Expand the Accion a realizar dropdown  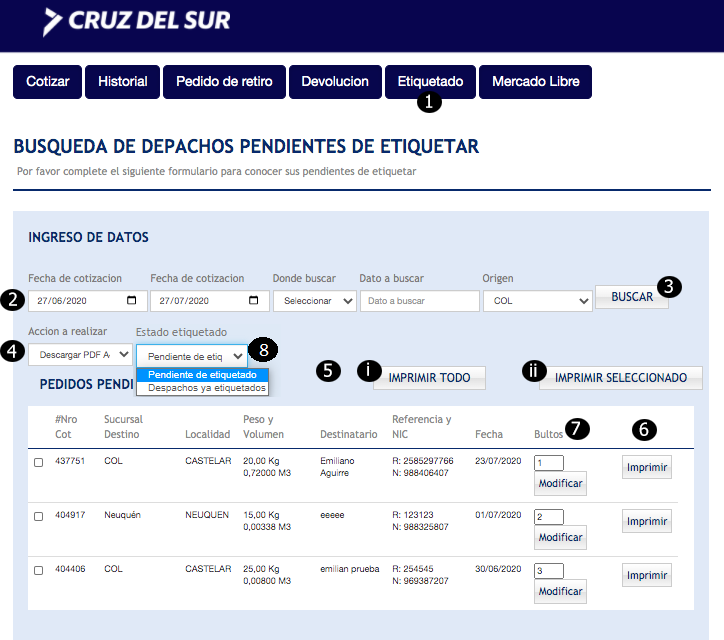click(79, 354)
